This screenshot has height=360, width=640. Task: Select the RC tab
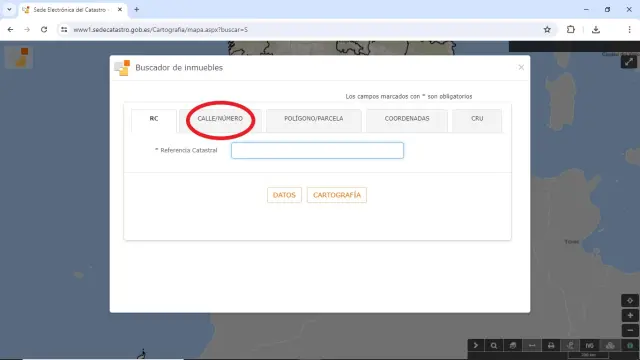(x=154, y=120)
